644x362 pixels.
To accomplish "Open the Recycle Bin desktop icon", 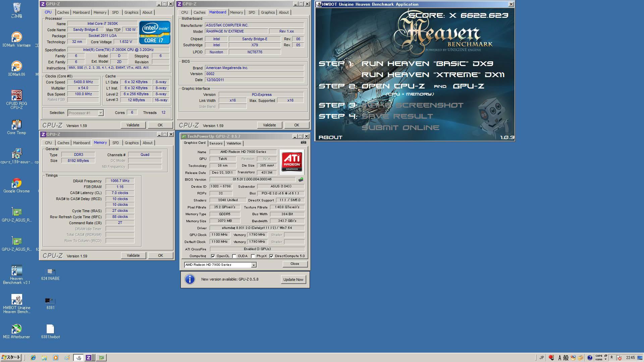I will coord(16,10).
